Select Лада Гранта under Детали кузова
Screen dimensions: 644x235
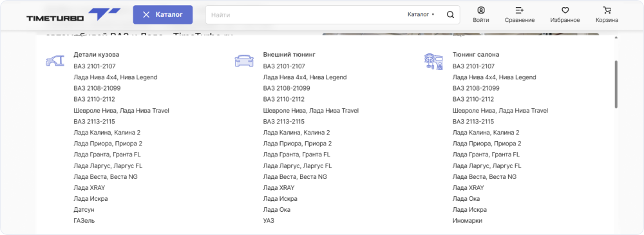point(107,155)
